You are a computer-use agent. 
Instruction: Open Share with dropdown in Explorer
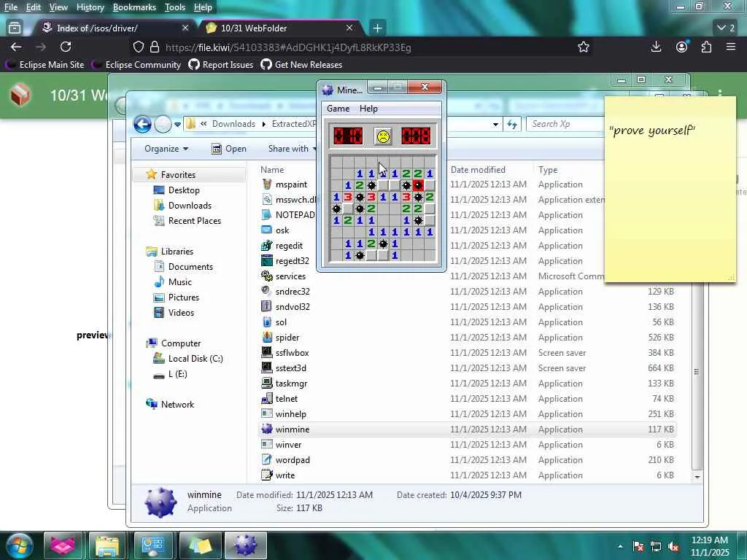(x=292, y=149)
